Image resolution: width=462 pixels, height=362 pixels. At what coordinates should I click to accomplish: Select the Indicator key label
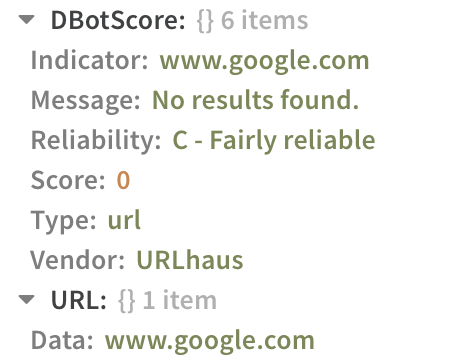coord(89,60)
